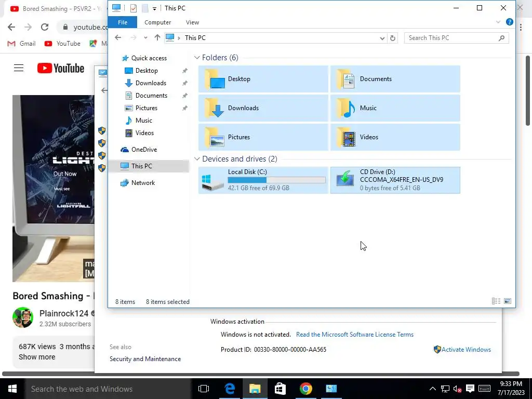
Task: Select Documents in Quick access list
Action: point(151,96)
